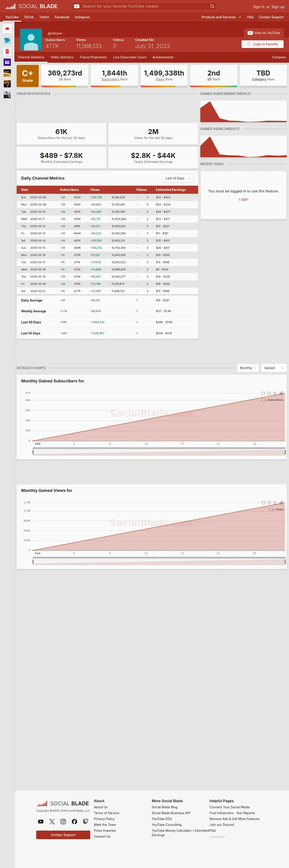This screenshot has width=289, height=868.
Task: Open the Social Blade Blog link
Action: click(x=165, y=807)
